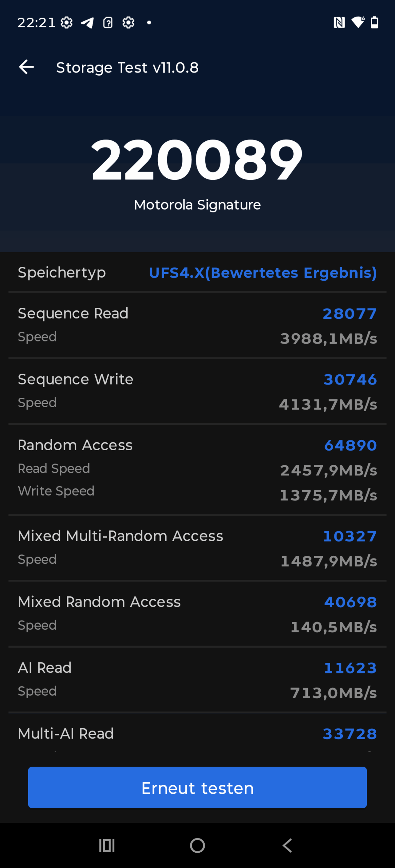Tap the UFS4.X storage type result
Screen dimensions: 395x868
point(263,273)
